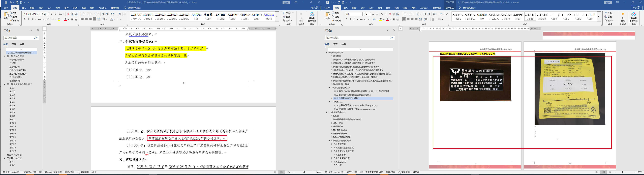644x175 pixels.
Task: Toggle Italic in the 投标文件 window
Action: point(350,19)
